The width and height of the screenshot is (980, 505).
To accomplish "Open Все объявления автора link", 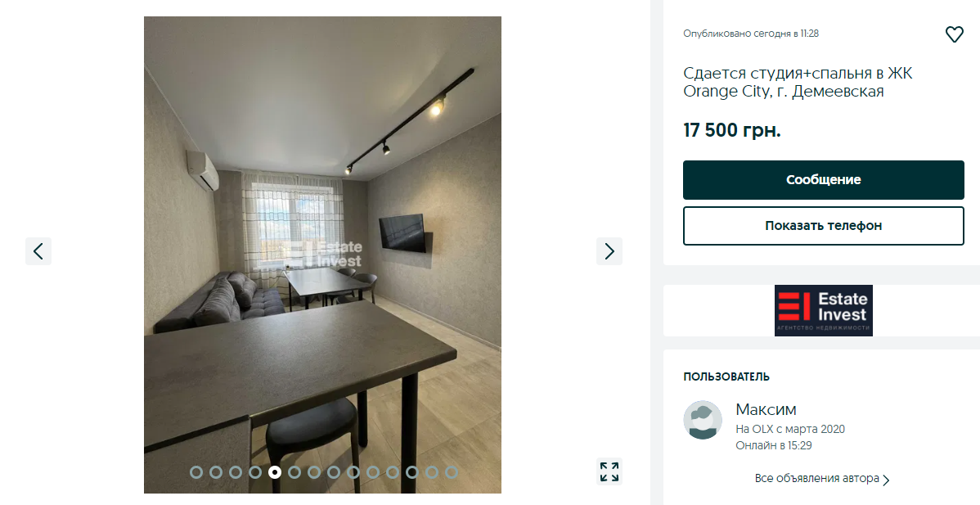I will [x=817, y=479].
